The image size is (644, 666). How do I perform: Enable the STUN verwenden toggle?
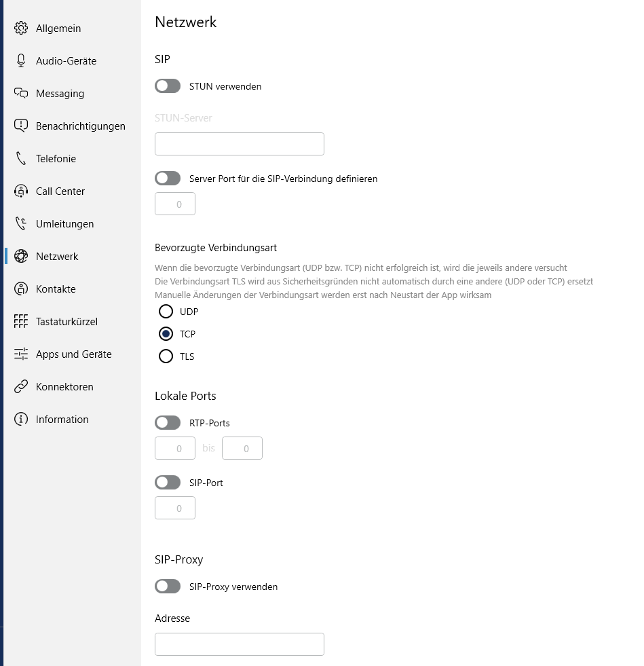coord(168,86)
